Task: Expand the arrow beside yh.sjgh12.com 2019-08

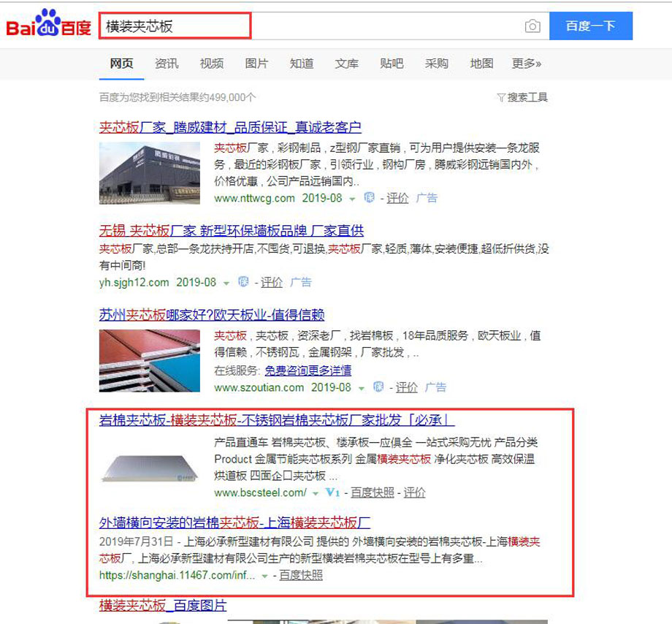Action: click(x=226, y=283)
